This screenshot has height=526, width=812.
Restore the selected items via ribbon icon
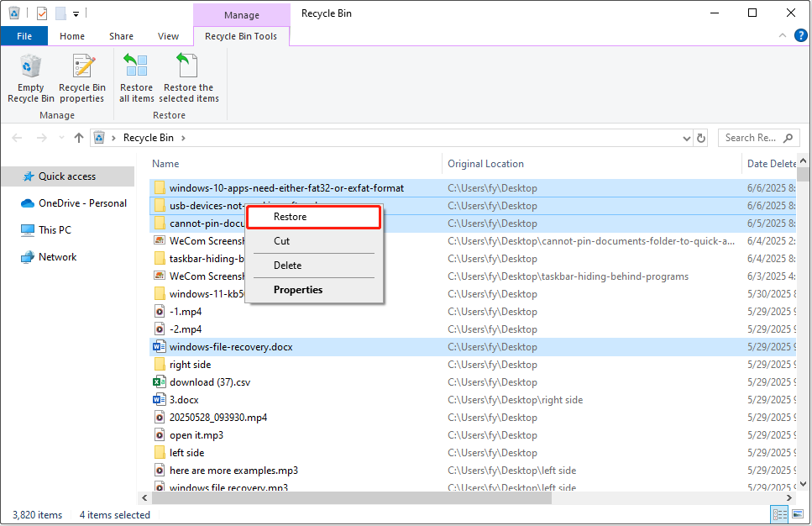click(189, 78)
